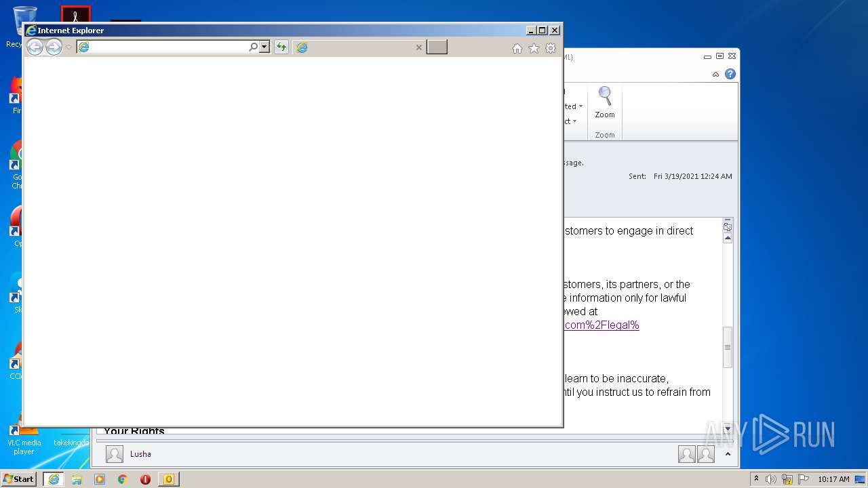Go back in Internet Explorer
This screenshot has width=868, height=488.
pos(35,47)
